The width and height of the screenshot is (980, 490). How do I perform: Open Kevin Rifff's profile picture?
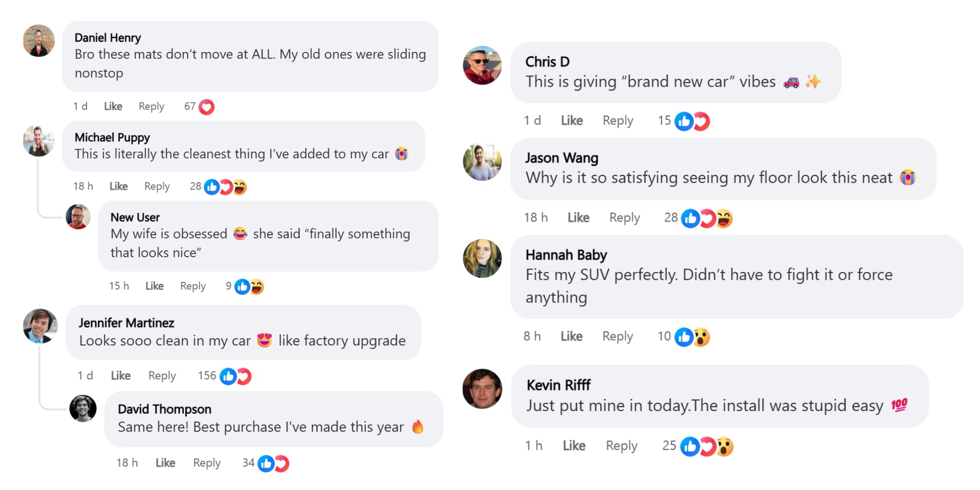(482, 389)
